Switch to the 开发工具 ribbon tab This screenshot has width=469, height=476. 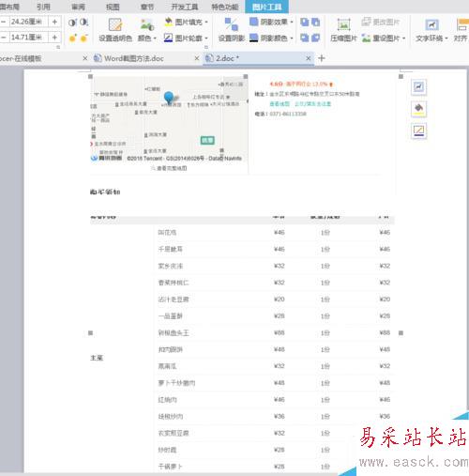click(185, 7)
